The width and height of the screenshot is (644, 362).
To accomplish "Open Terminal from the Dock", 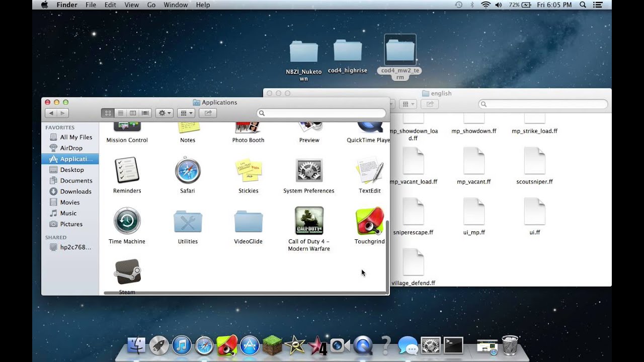I will click(x=453, y=345).
